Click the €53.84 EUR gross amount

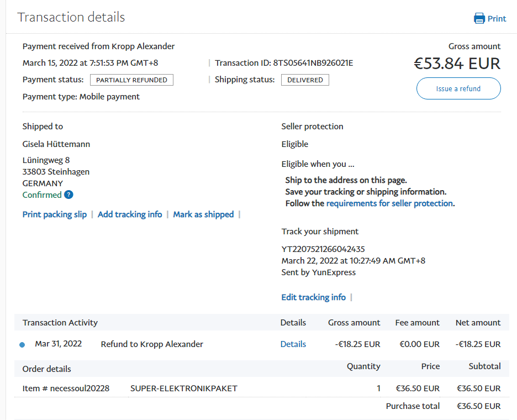pyautogui.click(x=457, y=64)
